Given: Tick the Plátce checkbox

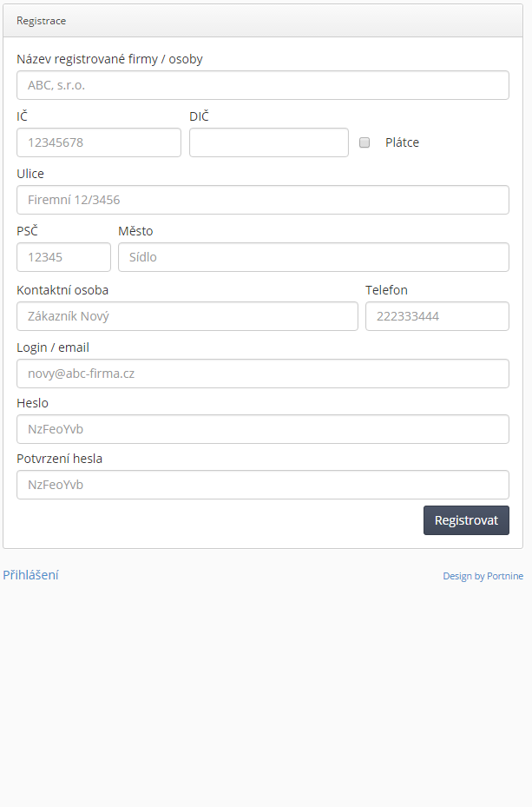Looking at the screenshot, I should pyautogui.click(x=365, y=142).
